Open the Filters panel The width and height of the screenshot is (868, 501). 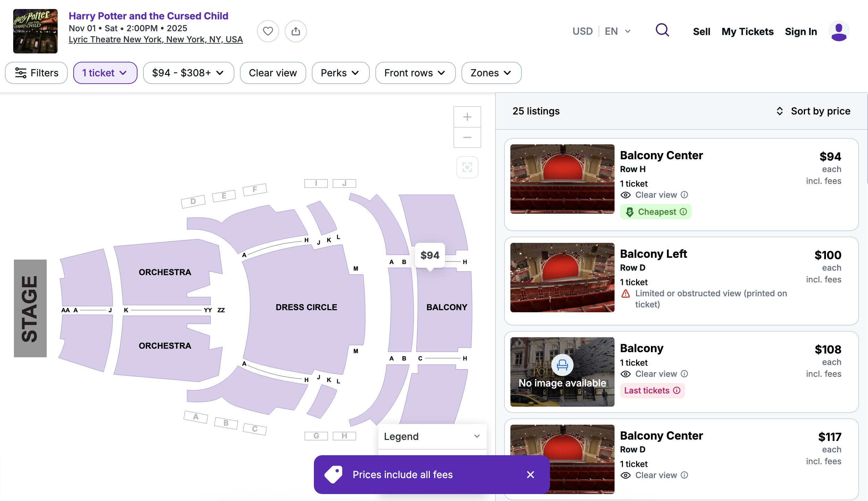[36, 73]
